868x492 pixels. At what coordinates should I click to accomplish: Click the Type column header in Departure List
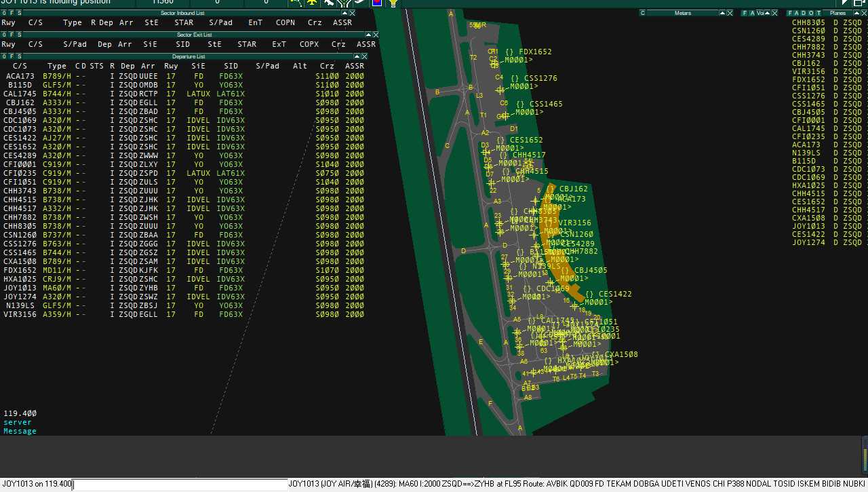57,66
